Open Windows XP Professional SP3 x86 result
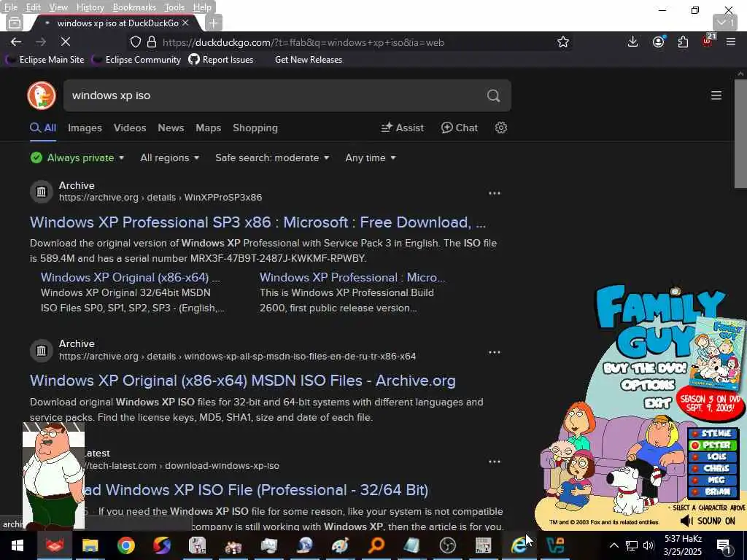747x560 pixels. pos(258,222)
